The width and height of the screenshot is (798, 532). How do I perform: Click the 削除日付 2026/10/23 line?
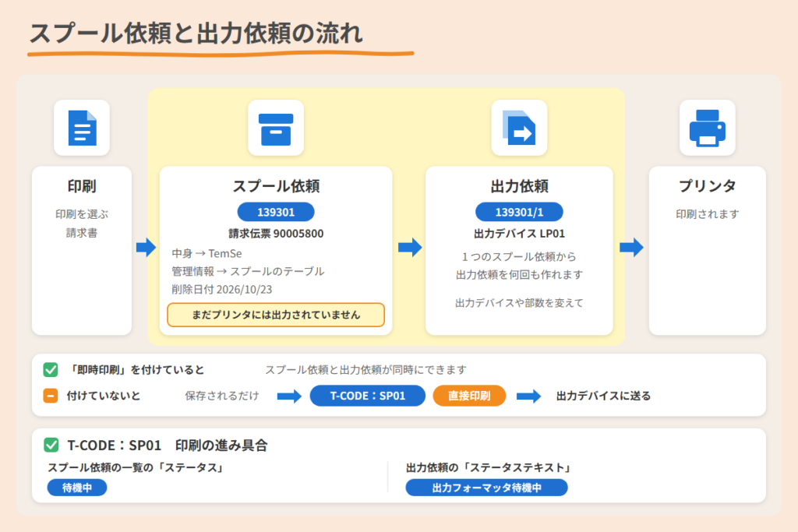click(x=222, y=290)
